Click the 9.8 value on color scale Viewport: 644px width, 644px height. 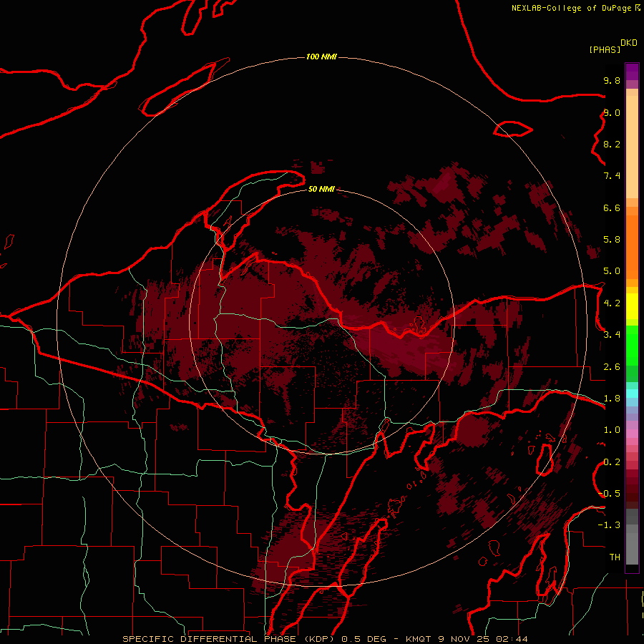click(612, 80)
